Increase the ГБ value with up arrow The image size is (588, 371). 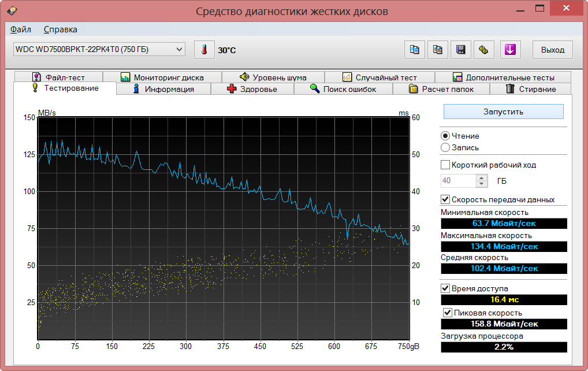(x=482, y=178)
